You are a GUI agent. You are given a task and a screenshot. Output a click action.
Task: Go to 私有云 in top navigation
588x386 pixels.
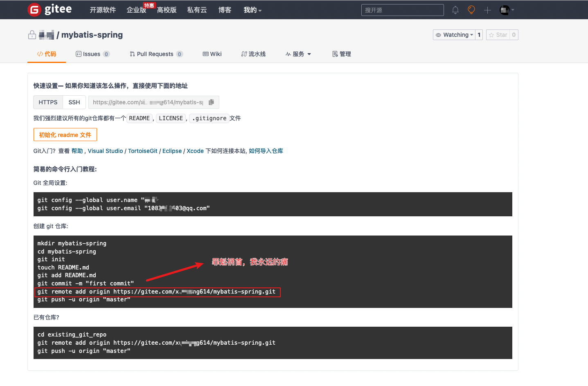pos(197,10)
